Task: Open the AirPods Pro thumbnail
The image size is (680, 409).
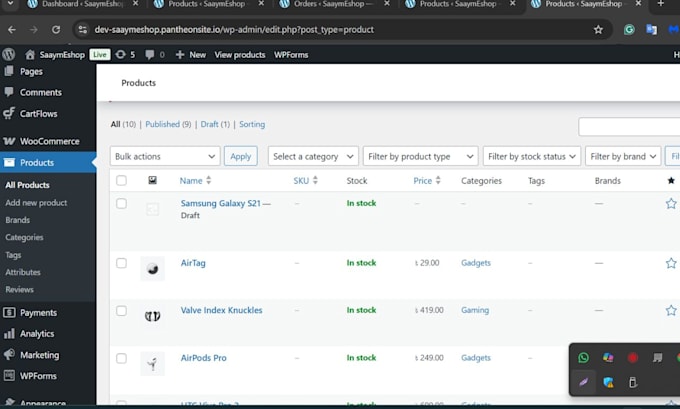Action: [x=152, y=363]
